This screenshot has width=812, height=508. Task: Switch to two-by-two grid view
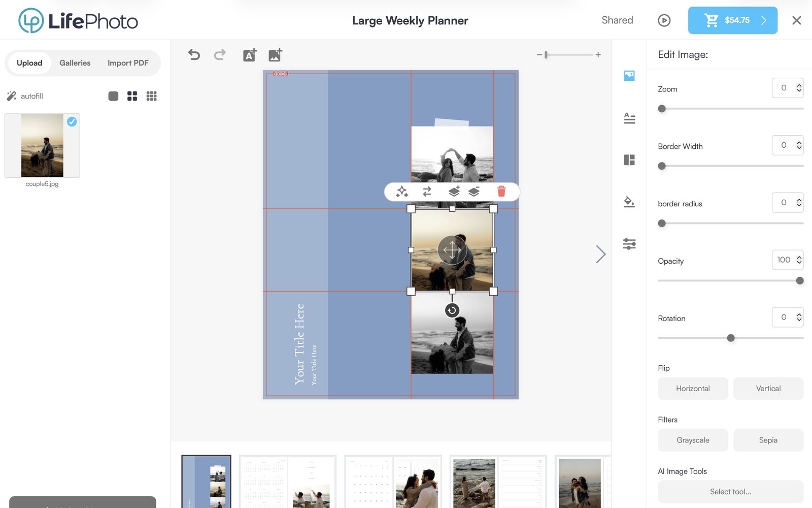tap(132, 96)
